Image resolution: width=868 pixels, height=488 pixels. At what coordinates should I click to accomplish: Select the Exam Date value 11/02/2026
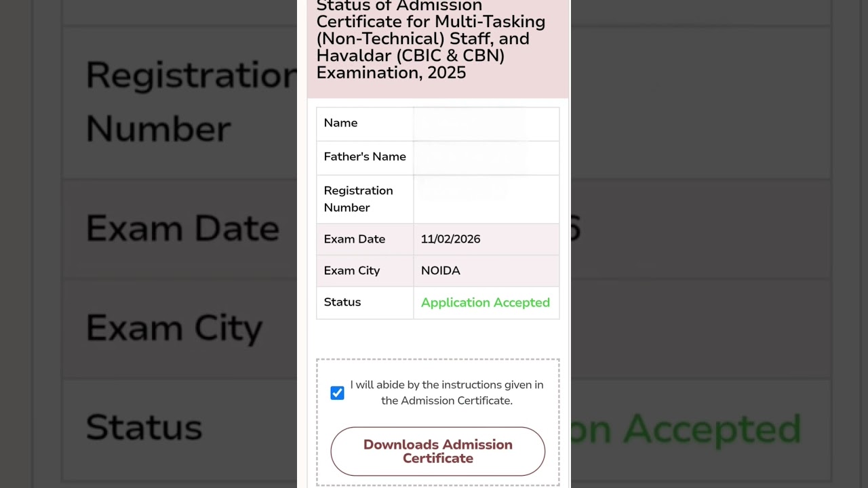click(x=450, y=239)
